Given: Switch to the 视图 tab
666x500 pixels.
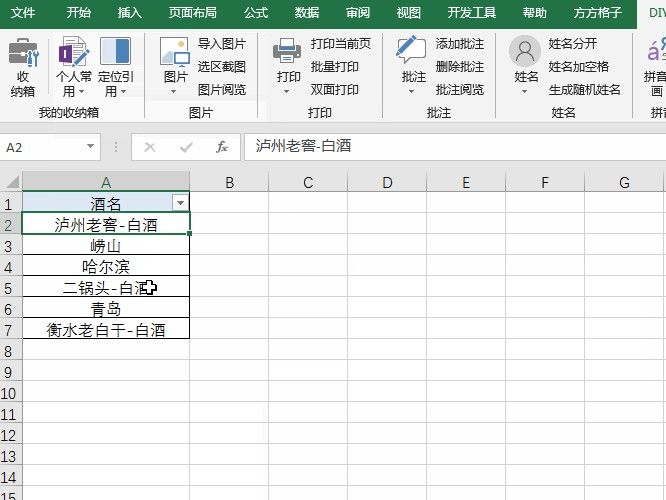Looking at the screenshot, I should pyautogui.click(x=409, y=13).
